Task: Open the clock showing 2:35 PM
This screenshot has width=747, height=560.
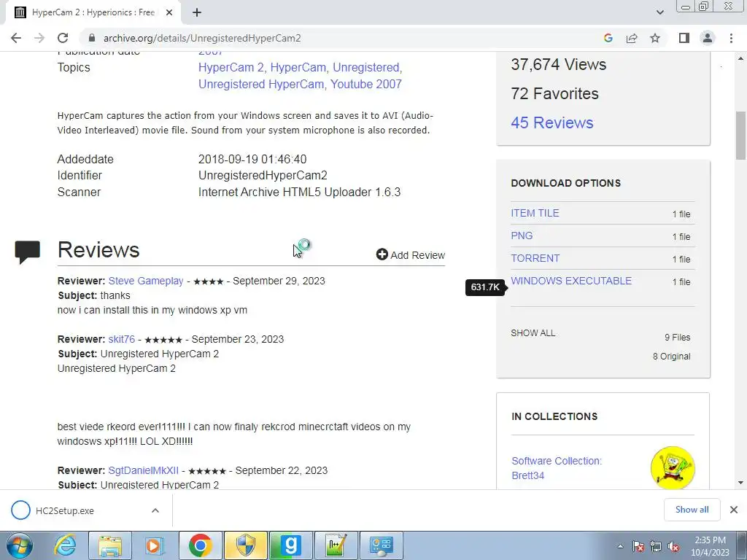Action: 710,546
